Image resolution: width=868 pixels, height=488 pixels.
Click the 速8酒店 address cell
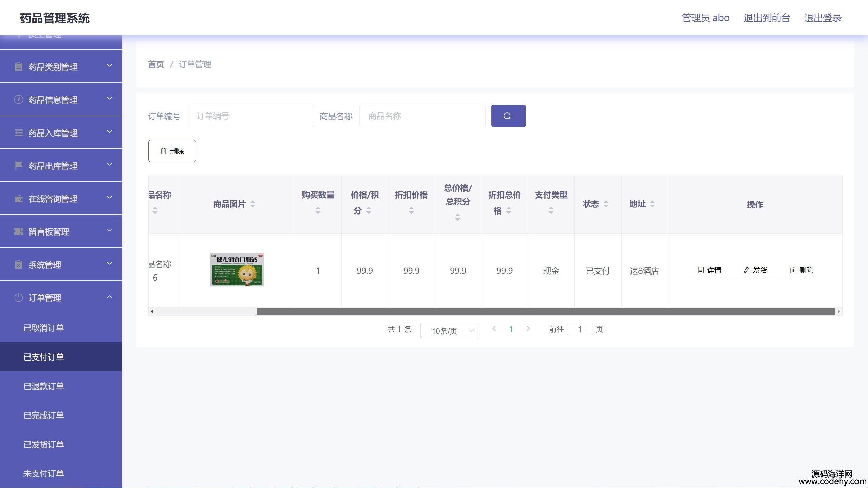[644, 271]
